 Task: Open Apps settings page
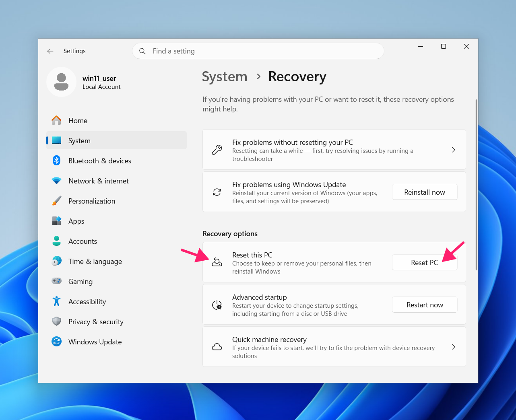(x=116, y=221)
